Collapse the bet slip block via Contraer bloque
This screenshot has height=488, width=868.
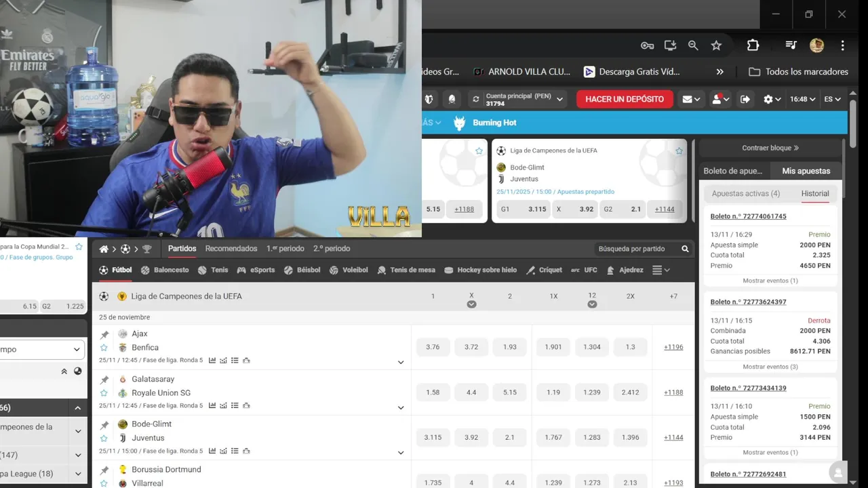(770, 148)
